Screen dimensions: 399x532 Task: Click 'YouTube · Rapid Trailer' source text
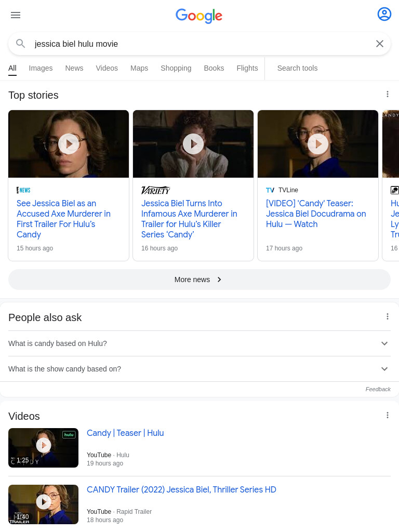(119, 511)
